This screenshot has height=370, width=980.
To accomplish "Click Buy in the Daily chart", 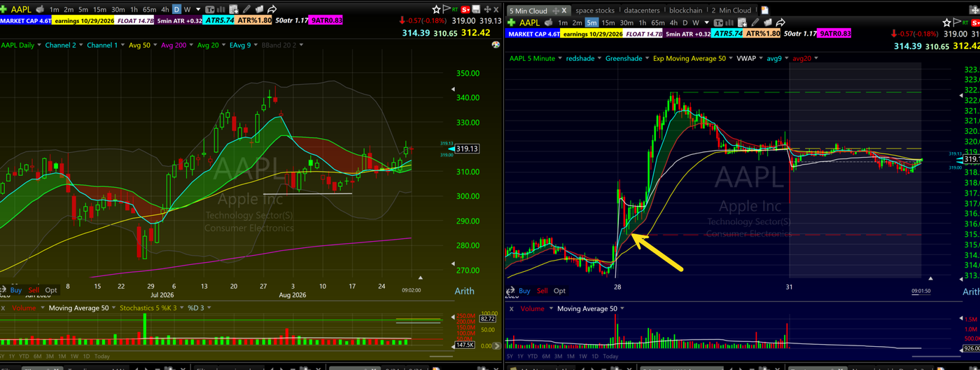I will point(15,290).
